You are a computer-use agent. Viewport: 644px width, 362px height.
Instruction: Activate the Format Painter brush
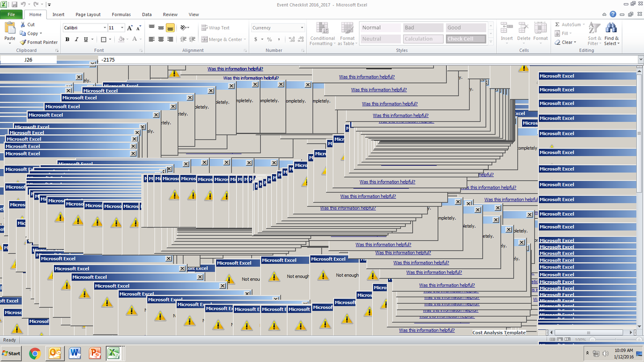[x=23, y=42]
